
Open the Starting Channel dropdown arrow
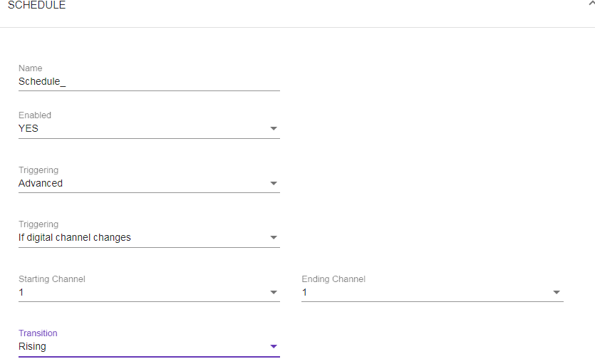pyautogui.click(x=274, y=293)
